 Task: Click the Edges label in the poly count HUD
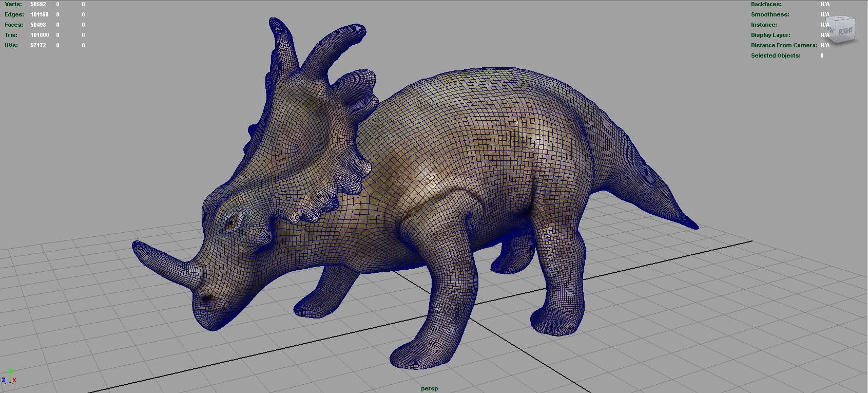(x=14, y=14)
